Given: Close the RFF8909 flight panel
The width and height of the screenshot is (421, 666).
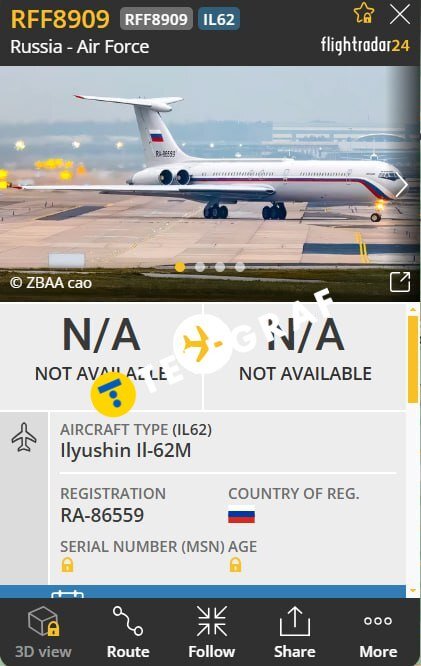Looking at the screenshot, I should click(400, 14).
